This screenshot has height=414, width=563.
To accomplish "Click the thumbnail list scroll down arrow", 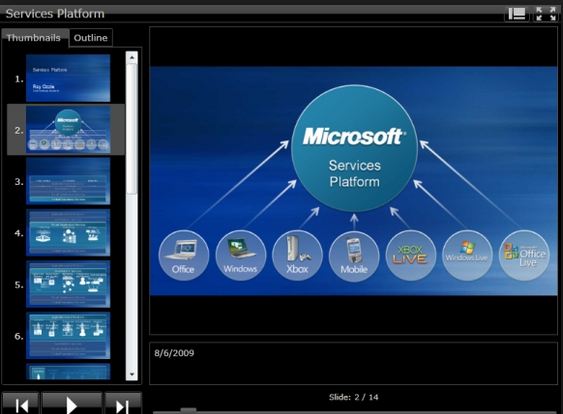I will [x=132, y=374].
